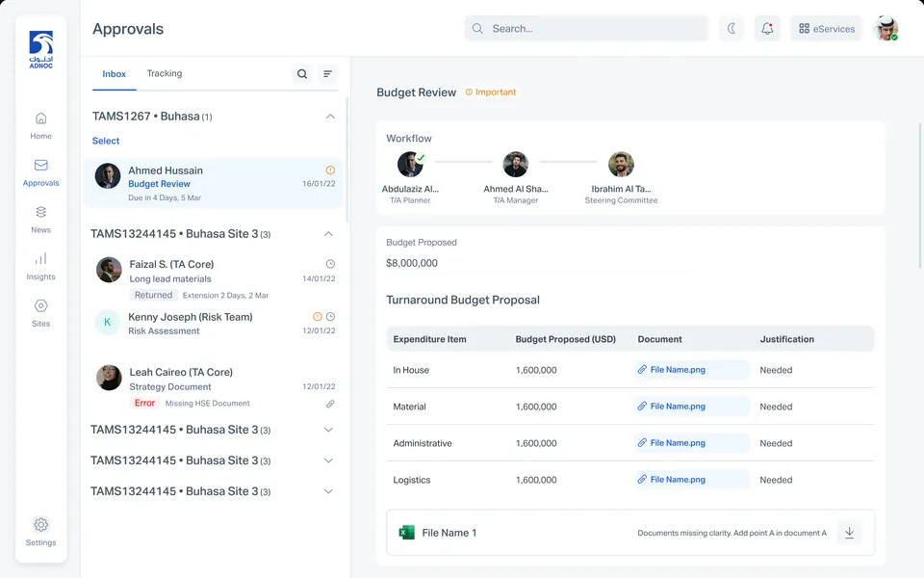This screenshot has height=578, width=924.
Task: Click the ADNOC logo in sidebar
Action: [x=41, y=49]
